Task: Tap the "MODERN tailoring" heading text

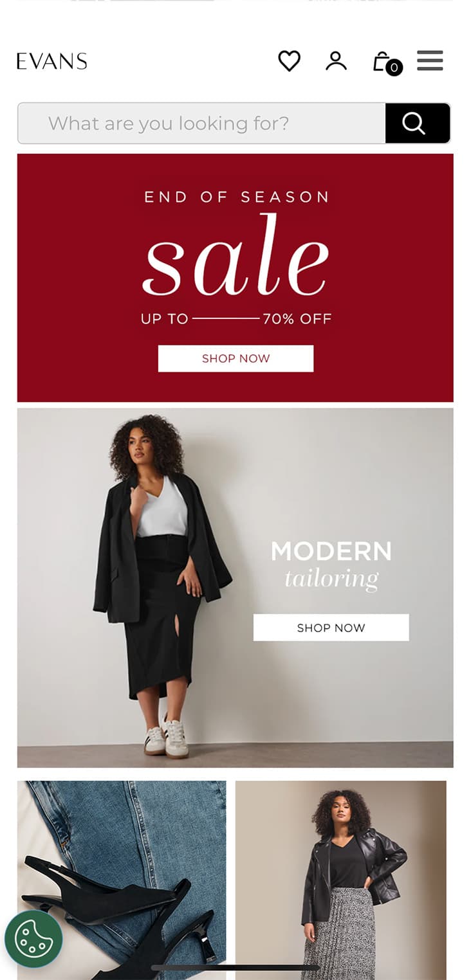Action: pyautogui.click(x=331, y=565)
